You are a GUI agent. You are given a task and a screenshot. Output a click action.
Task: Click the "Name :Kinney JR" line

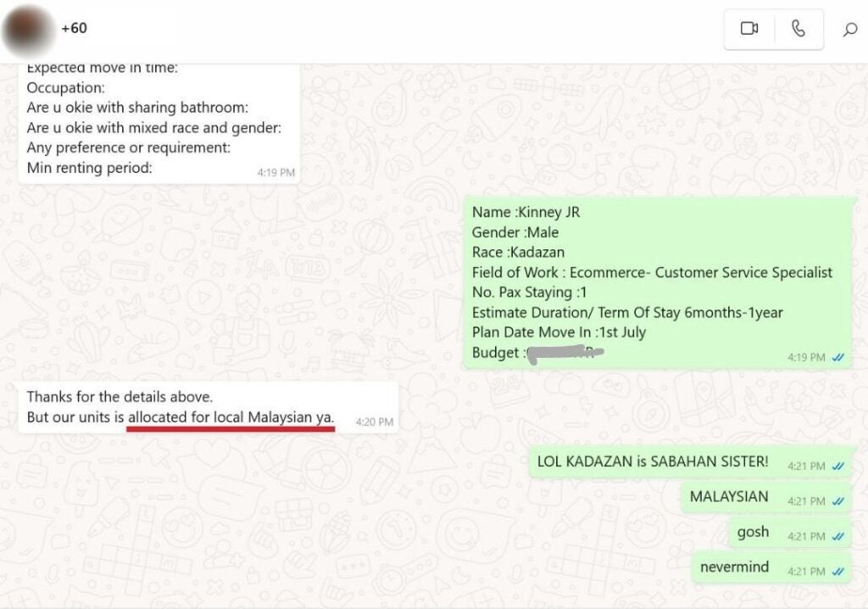(x=526, y=212)
